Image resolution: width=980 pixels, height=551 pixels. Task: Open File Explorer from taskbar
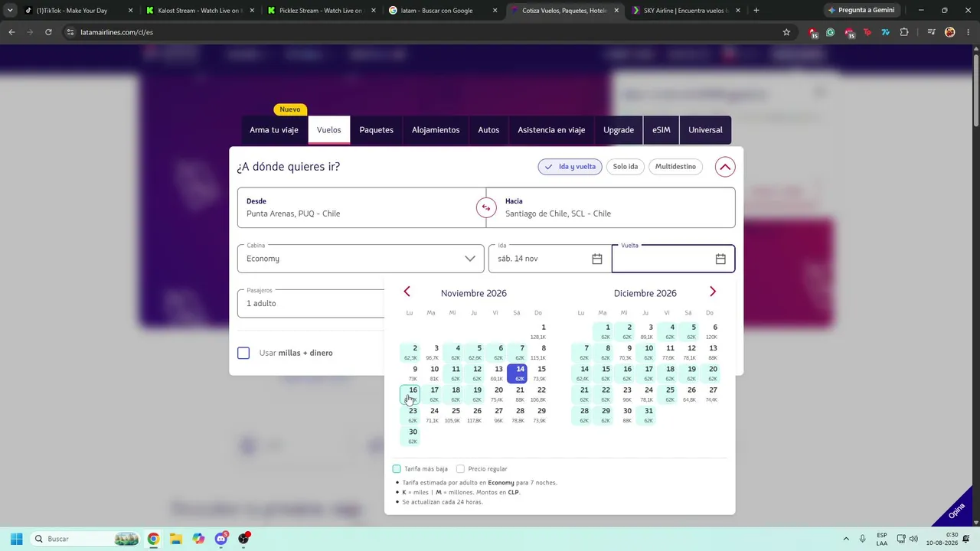(x=175, y=539)
